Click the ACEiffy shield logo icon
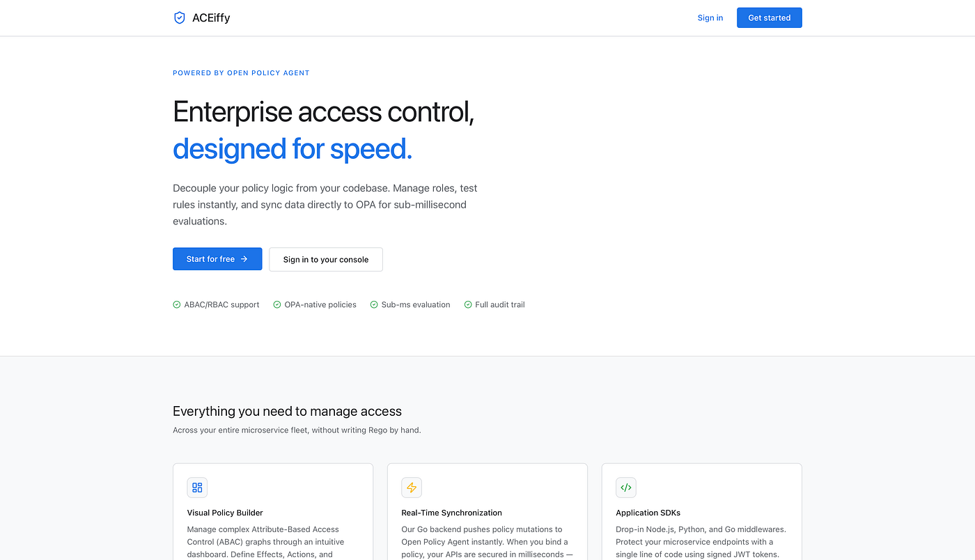 [180, 18]
